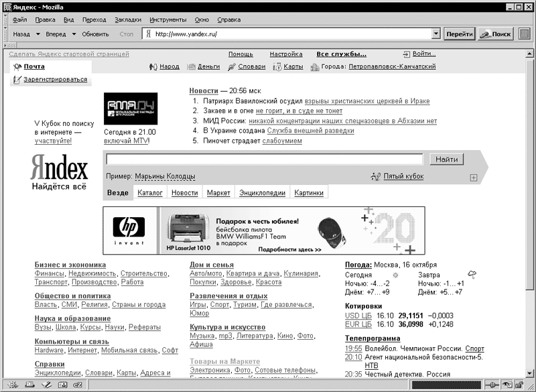
Task: Click the Назад button
Action: [21, 34]
